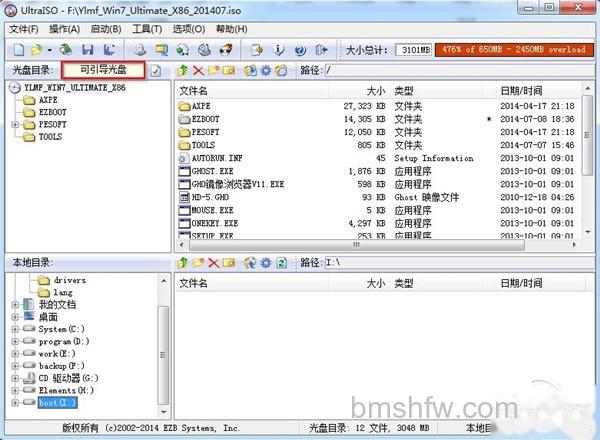Click the New file icon in toolbar
Image resolution: width=600 pixels, height=440 pixels.
19,50
